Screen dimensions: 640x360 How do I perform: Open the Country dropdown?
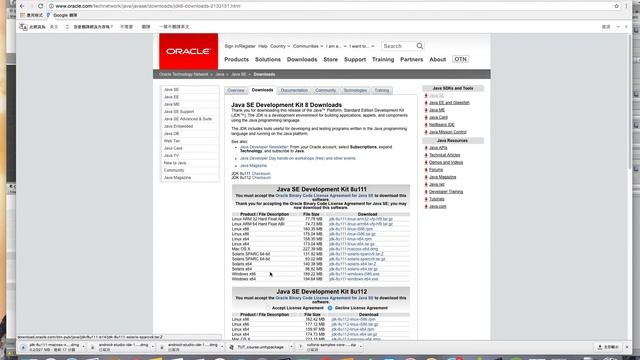point(280,47)
